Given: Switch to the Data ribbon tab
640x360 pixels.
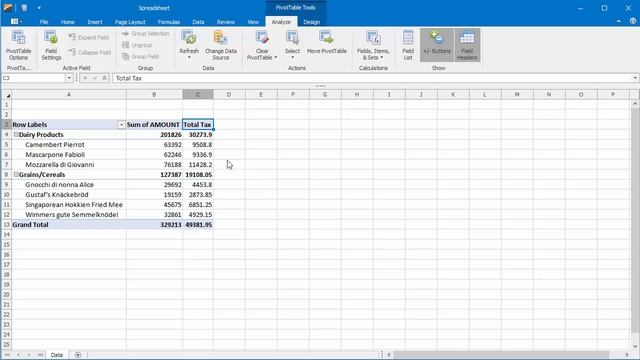Looking at the screenshot, I should point(198,22).
